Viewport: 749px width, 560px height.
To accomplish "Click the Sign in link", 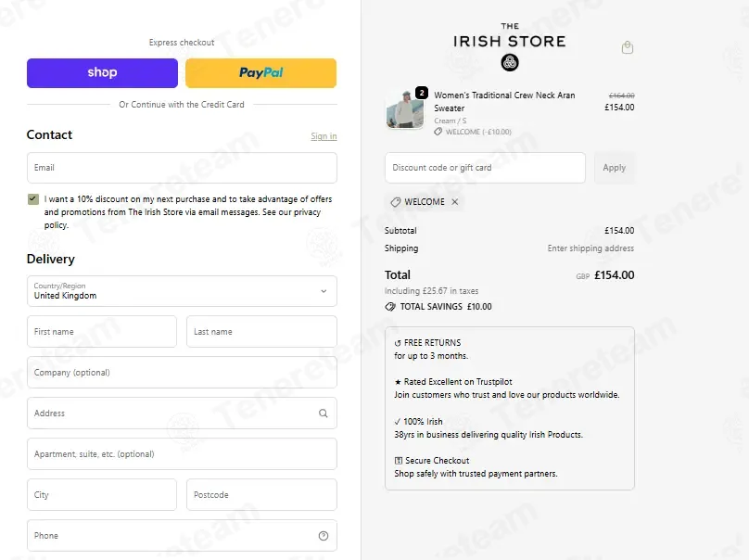I will pos(324,136).
